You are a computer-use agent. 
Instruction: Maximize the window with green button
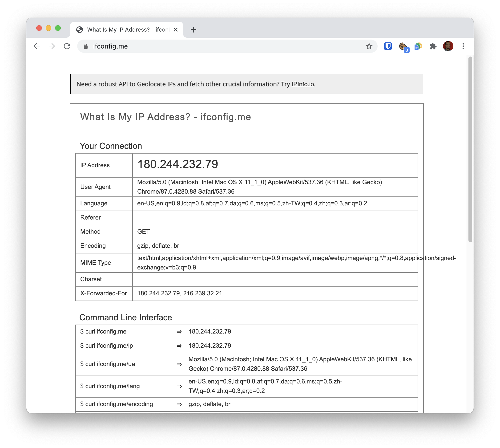coord(58,28)
